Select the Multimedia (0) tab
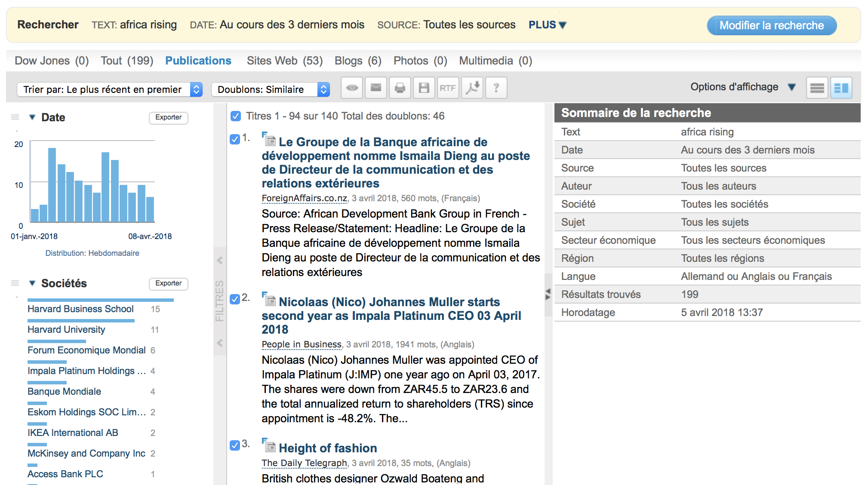 [x=496, y=61]
